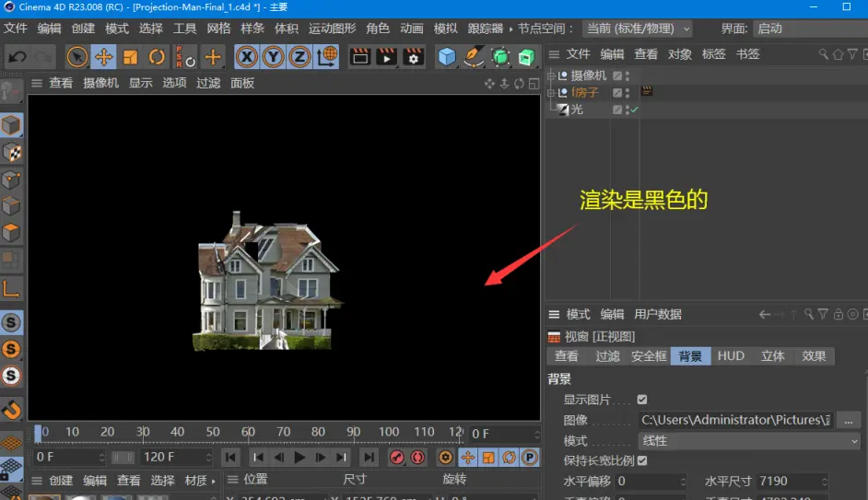The height and width of the screenshot is (500, 868).
Task: Click Render View clapperboard icon
Action: point(360,56)
